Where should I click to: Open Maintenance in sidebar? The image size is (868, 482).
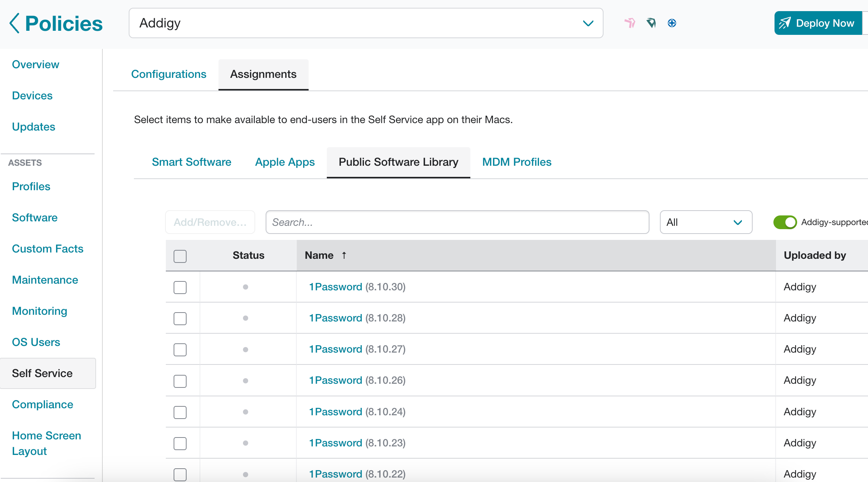(45, 280)
